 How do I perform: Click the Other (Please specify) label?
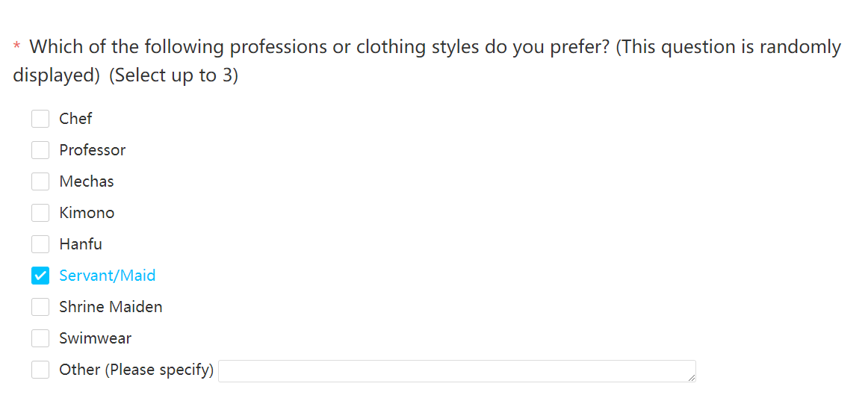136,370
